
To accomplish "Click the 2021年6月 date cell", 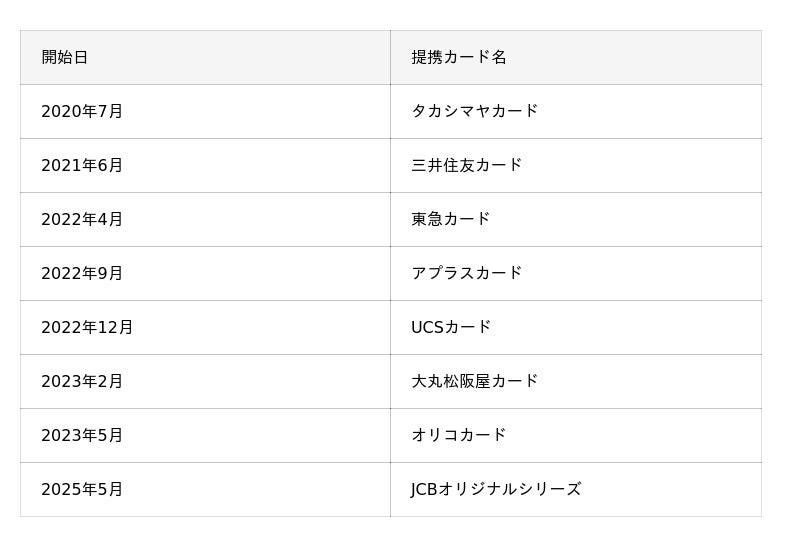I will tap(82, 165).
